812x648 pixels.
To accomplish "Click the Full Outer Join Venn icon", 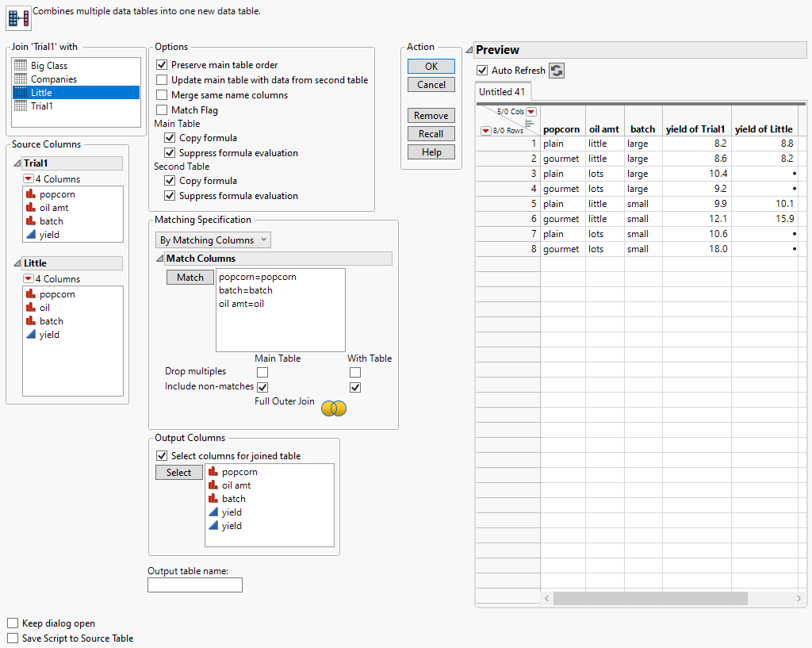I will [334, 408].
